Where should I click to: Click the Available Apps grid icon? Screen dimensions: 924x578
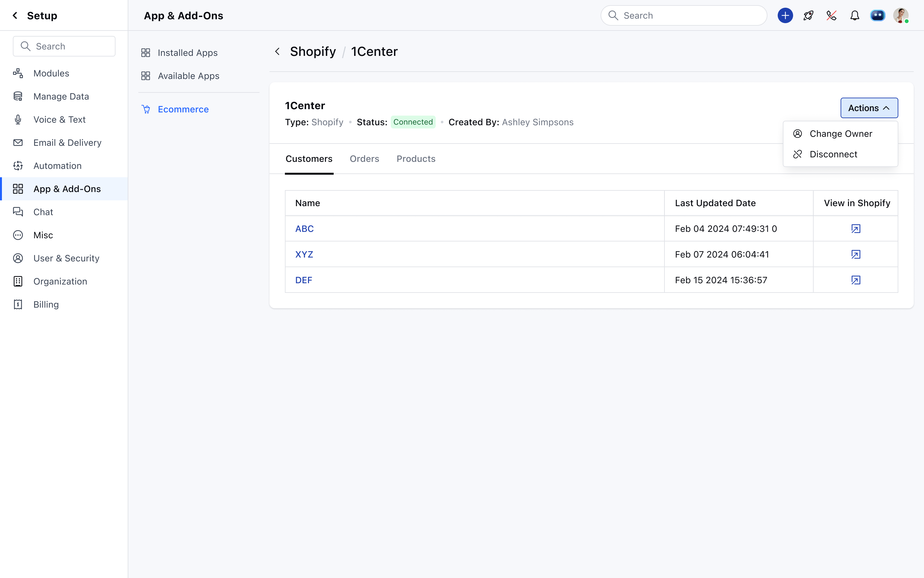click(145, 76)
